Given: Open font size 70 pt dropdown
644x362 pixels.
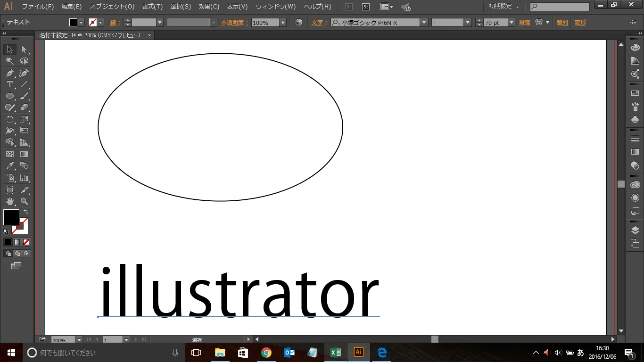Looking at the screenshot, I should point(511,23).
